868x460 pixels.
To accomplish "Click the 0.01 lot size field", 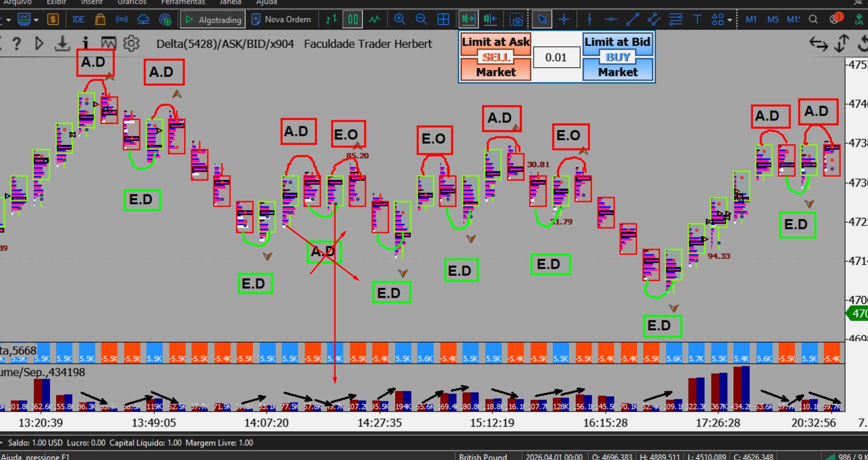I will [556, 57].
